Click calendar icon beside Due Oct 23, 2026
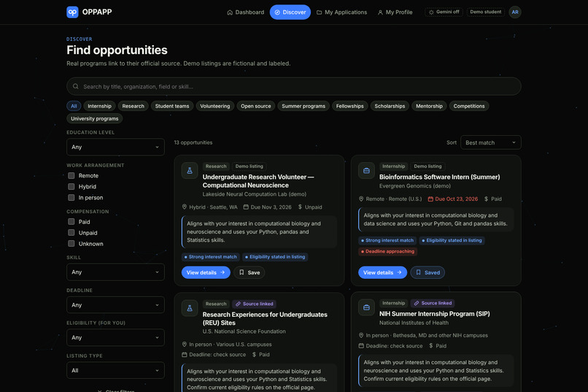Image resolution: width=588 pixels, height=392 pixels. (x=430, y=199)
